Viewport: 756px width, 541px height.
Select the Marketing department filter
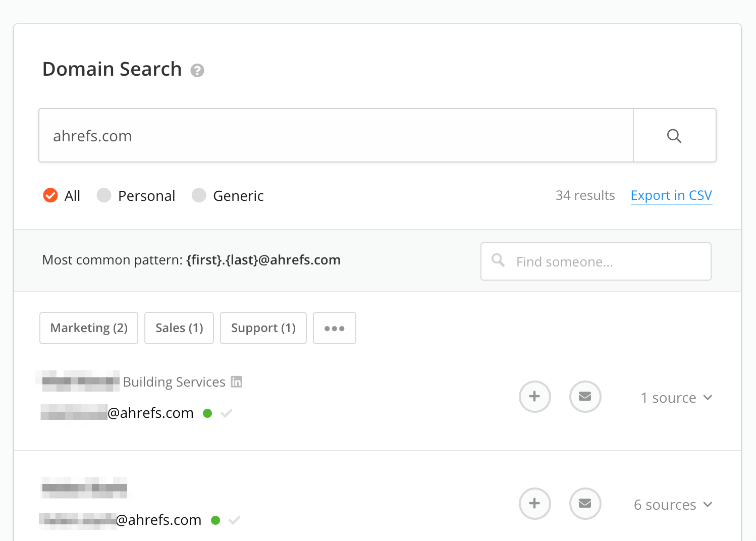click(88, 328)
